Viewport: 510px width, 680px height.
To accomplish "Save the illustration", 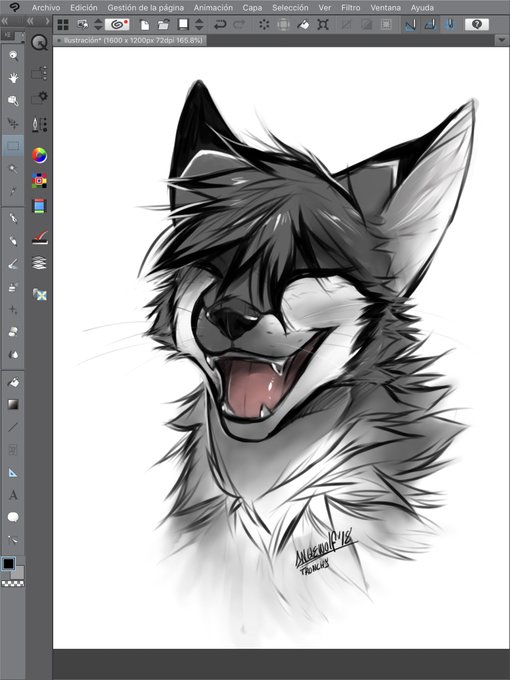I will pos(183,24).
